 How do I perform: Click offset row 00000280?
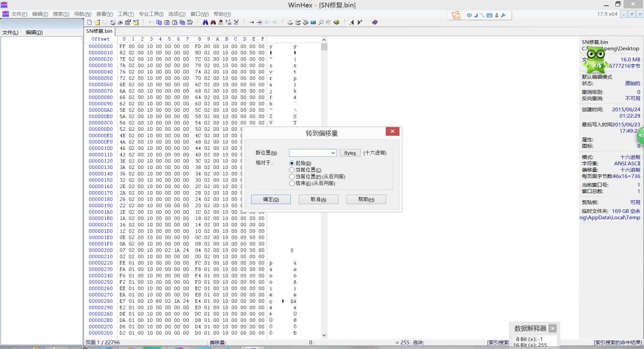point(101,301)
